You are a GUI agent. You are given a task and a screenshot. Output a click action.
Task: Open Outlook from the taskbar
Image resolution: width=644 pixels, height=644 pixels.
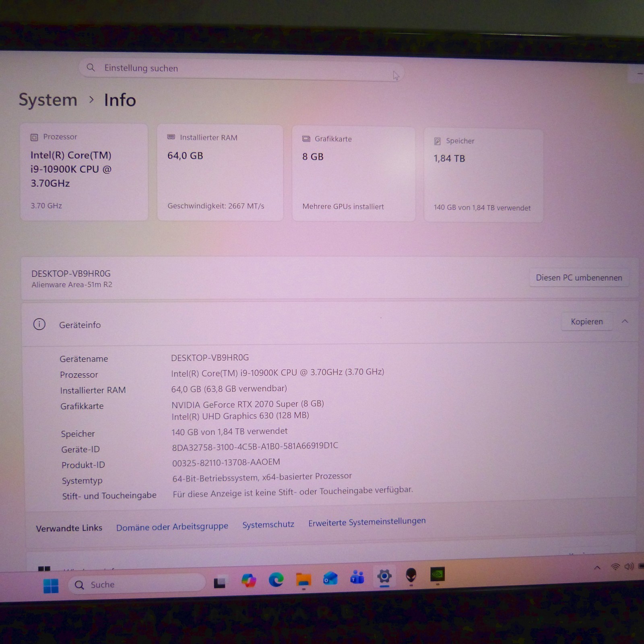tap(330, 578)
